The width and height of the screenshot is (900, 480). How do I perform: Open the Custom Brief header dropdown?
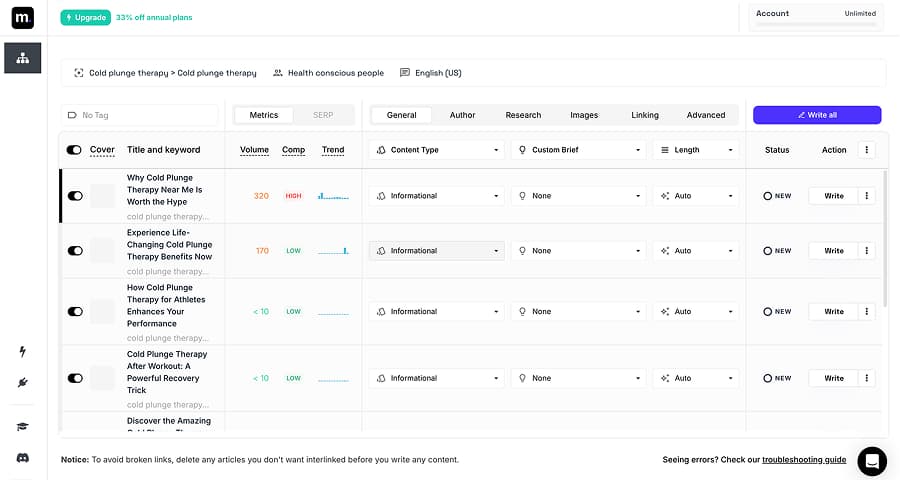click(x=578, y=150)
